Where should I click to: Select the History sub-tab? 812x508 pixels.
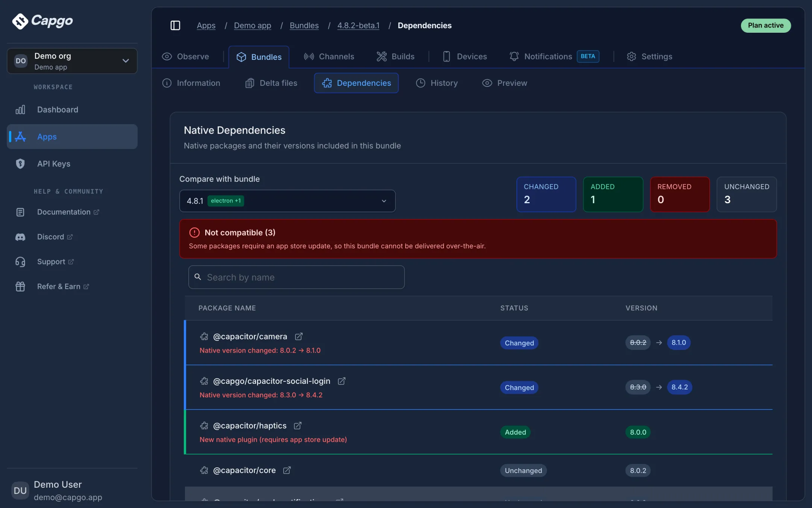tap(436, 83)
